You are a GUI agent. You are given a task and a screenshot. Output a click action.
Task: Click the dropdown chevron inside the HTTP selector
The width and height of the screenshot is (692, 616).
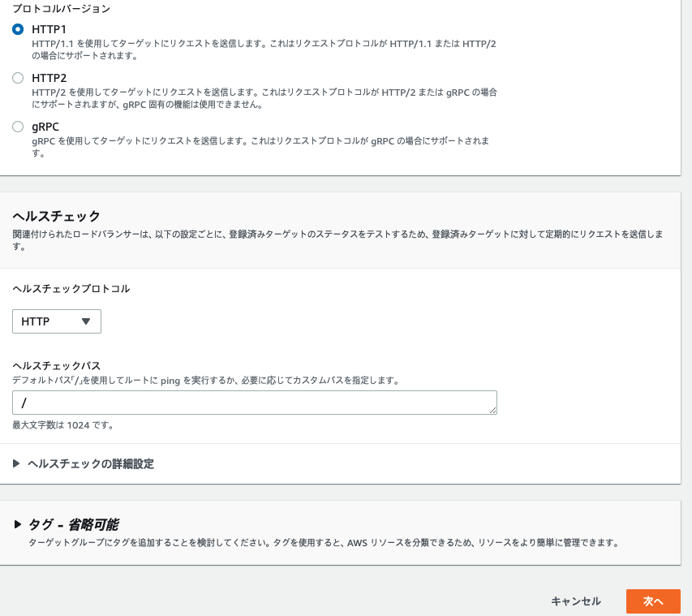pyautogui.click(x=86, y=321)
